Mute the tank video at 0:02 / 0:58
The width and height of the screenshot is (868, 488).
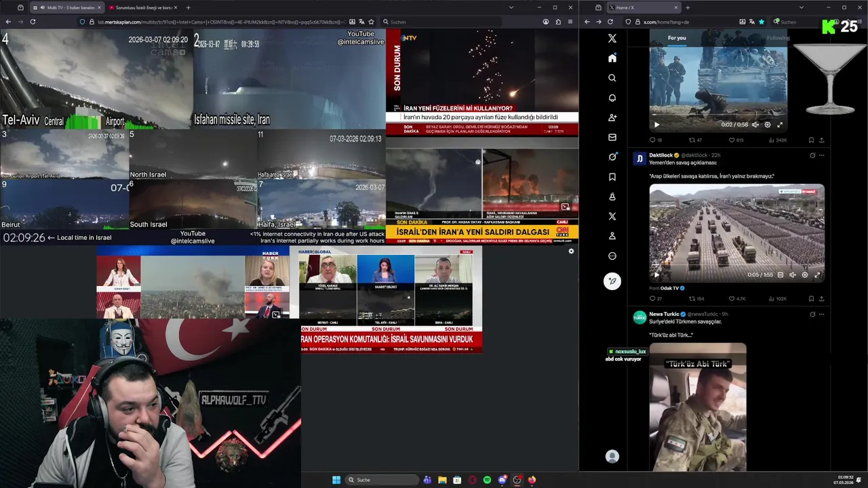[x=755, y=125]
